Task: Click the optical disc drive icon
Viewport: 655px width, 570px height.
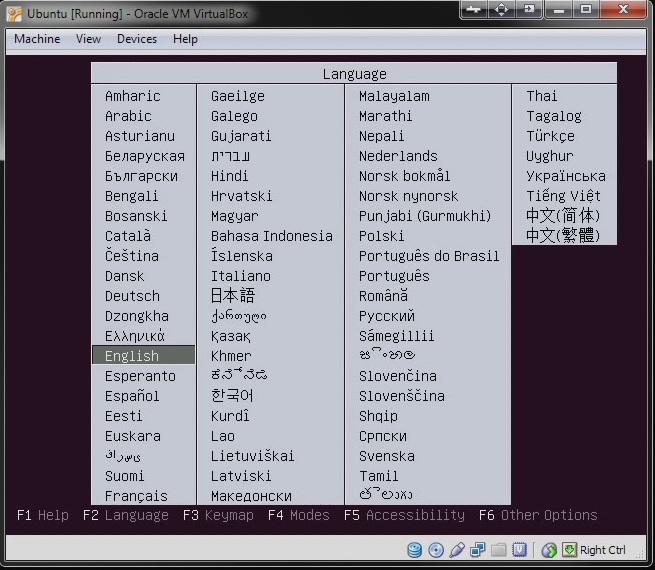Action: point(436,550)
